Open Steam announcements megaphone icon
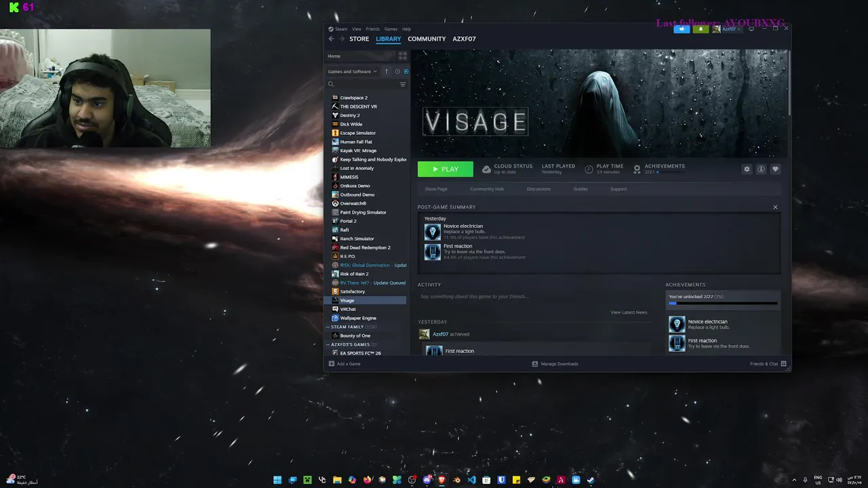Image resolution: width=868 pixels, height=488 pixels. pos(682,29)
